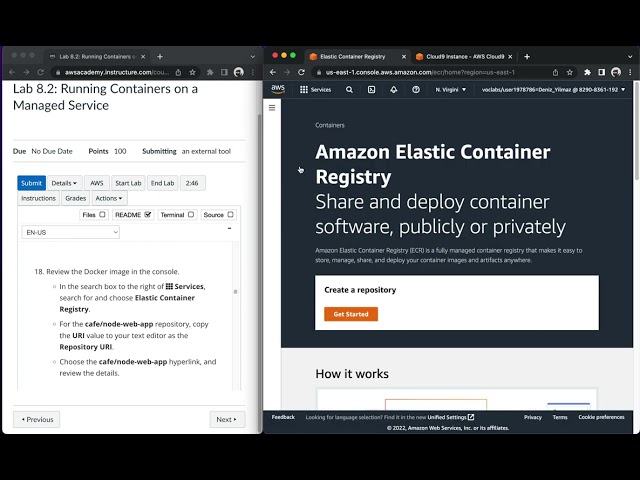Click the Instructions button

coord(38,198)
